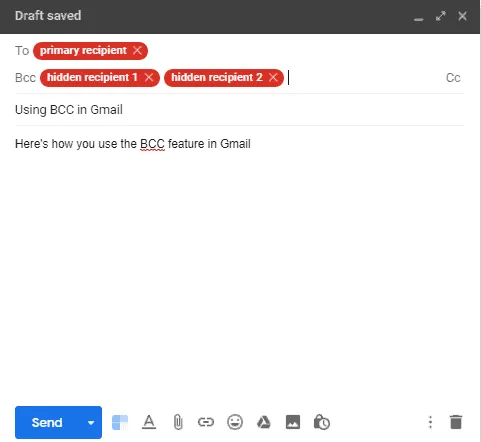481x442 pixels.
Task: Send the email with the Send button
Action: (47, 422)
